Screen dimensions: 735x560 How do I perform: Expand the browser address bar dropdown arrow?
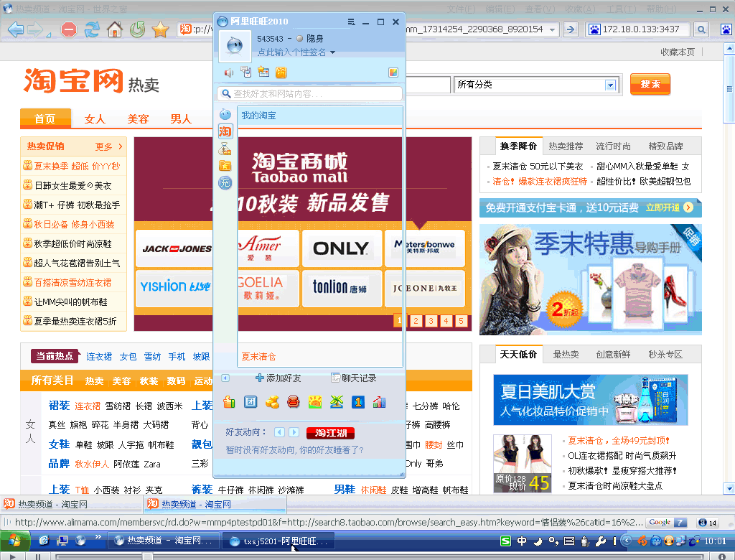coord(552,29)
